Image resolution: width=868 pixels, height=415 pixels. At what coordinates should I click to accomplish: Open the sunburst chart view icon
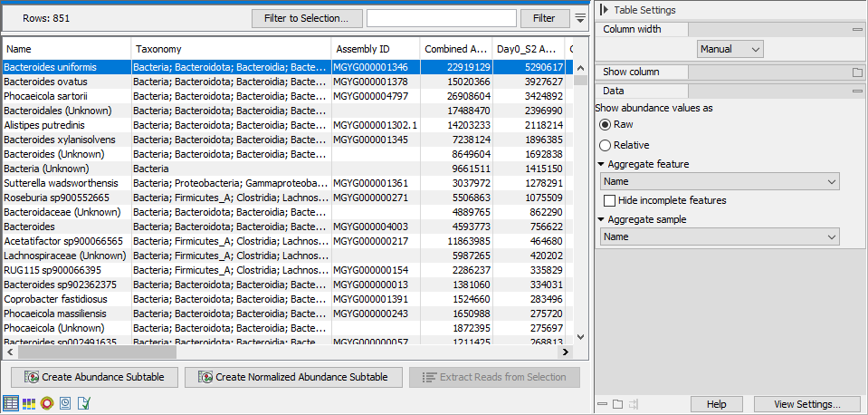[x=47, y=402]
